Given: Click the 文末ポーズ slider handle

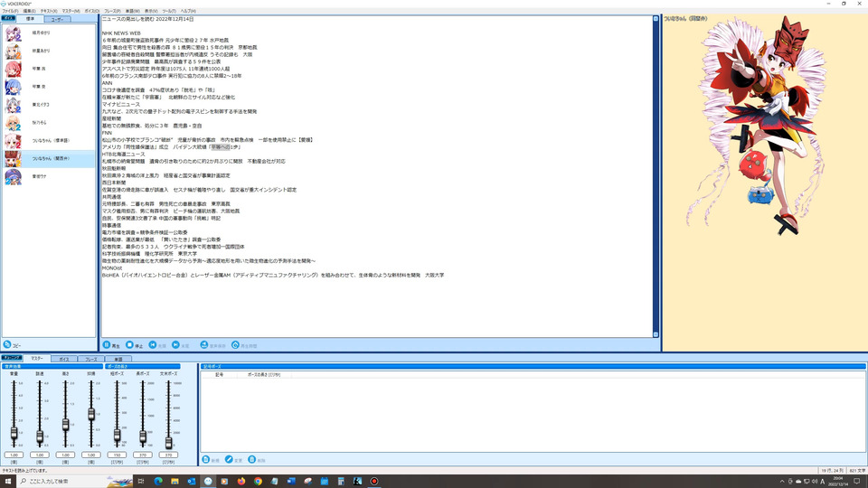Looking at the screenshot, I should tap(168, 443).
